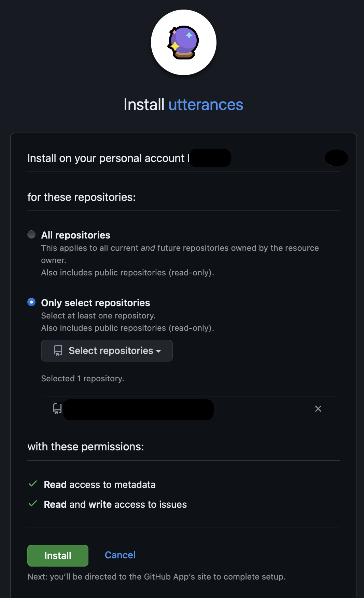The height and width of the screenshot is (598, 364).
Task: Click the redacted personal account username
Action: [210, 158]
